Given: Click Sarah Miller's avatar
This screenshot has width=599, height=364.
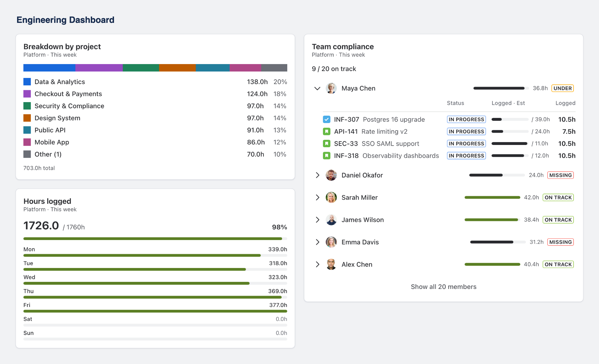Looking at the screenshot, I should point(331,197).
